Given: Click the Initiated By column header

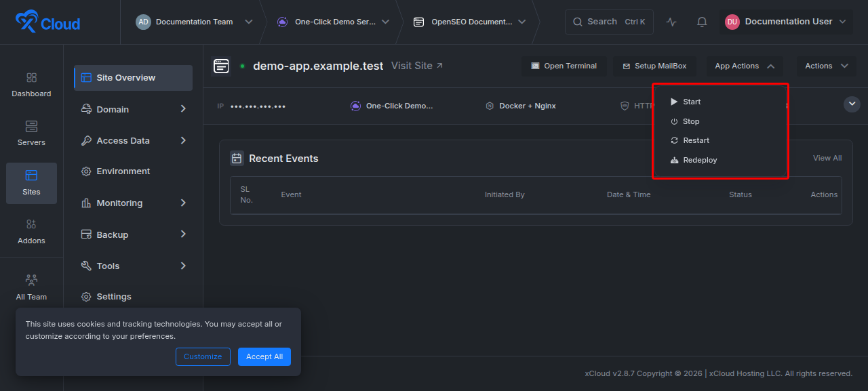Looking at the screenshot, I should click(x=505, y=194).
